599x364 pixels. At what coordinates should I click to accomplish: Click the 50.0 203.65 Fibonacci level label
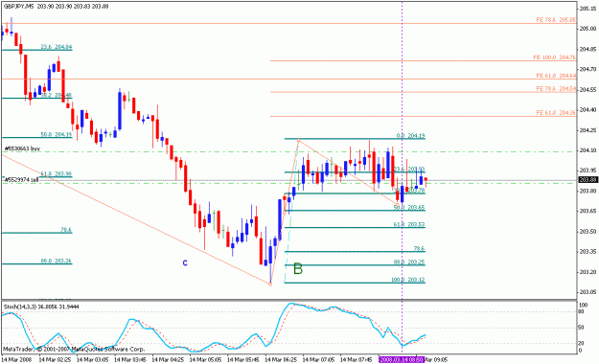[x=409, y=208]
